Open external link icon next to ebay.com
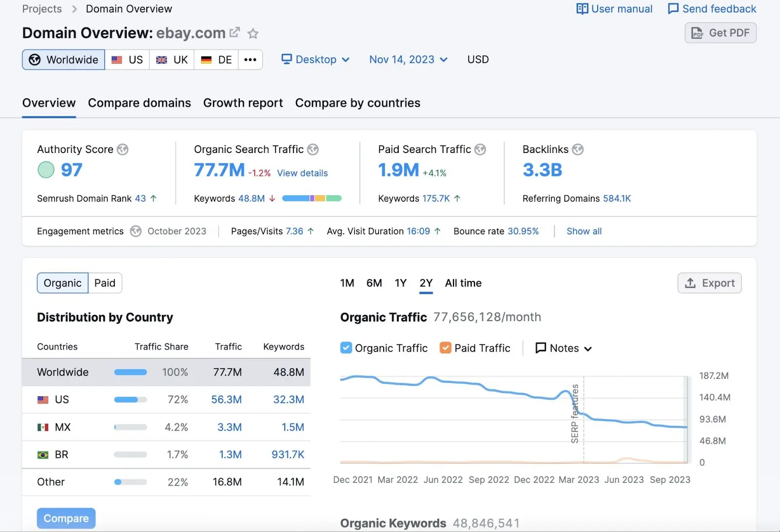The image size is (780, 532). pyautogui.click(x=234, y=32)
